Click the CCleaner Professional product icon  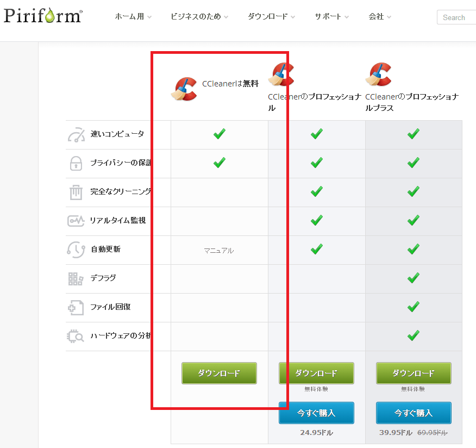(x=281, y=74)
